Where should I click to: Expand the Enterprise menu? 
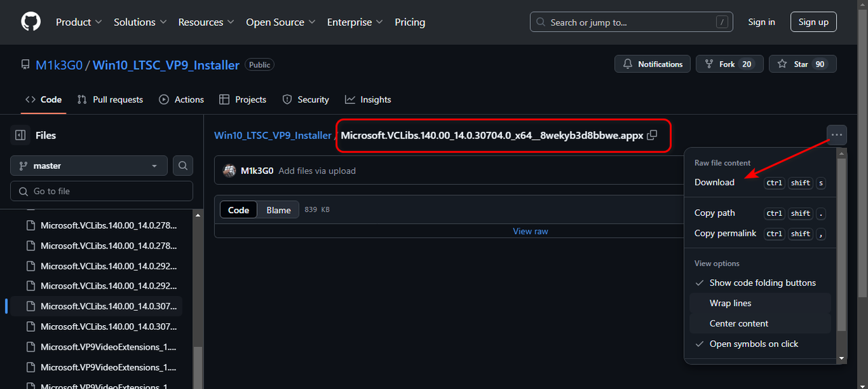[355, 22]
